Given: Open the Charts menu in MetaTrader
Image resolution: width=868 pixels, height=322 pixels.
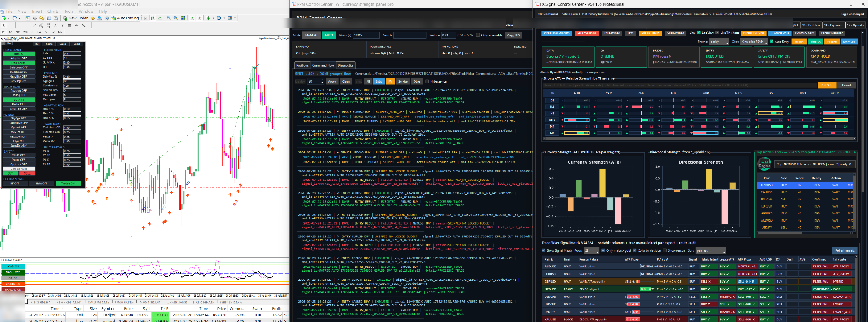Looking at the screenshot, I should pos(53,11).
